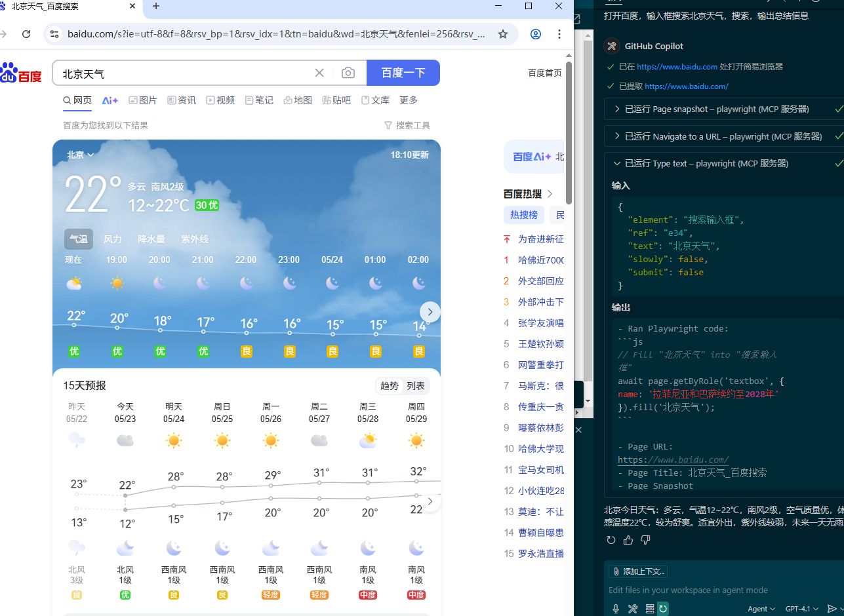Image resolution: width=844 pixels, height=616 pixels.
Task: Open Baidu image search camera icon
Action: (348, 73)
